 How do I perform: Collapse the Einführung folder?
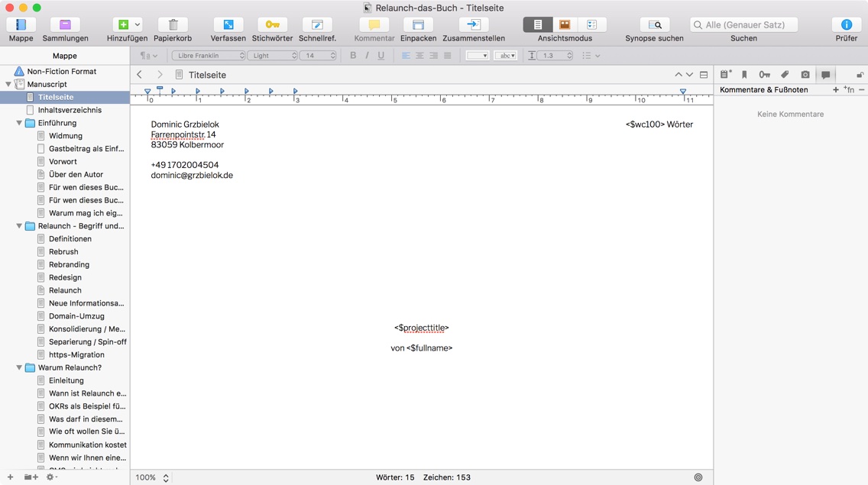[x=19, y=123]
